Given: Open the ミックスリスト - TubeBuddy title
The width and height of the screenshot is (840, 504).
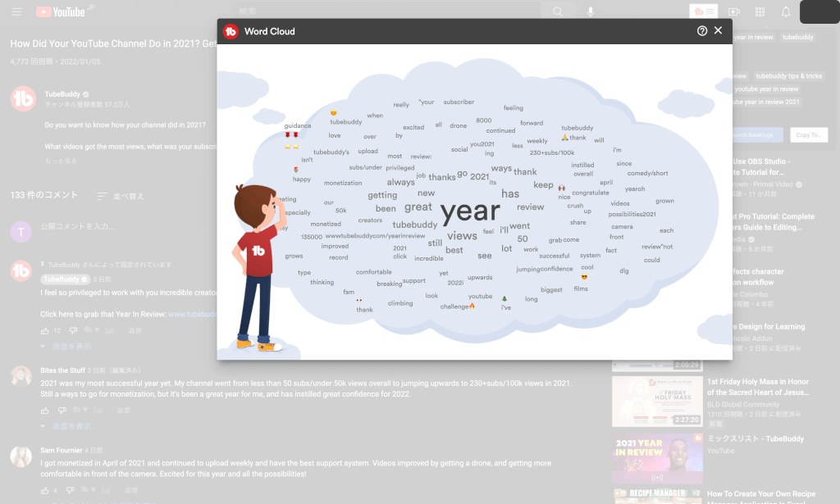Looking at the screenshot, I should pyautogui.click(x=756, y=438).
